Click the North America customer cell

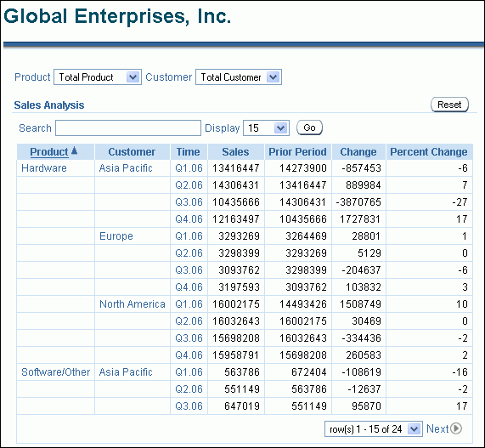coord(132,304)
